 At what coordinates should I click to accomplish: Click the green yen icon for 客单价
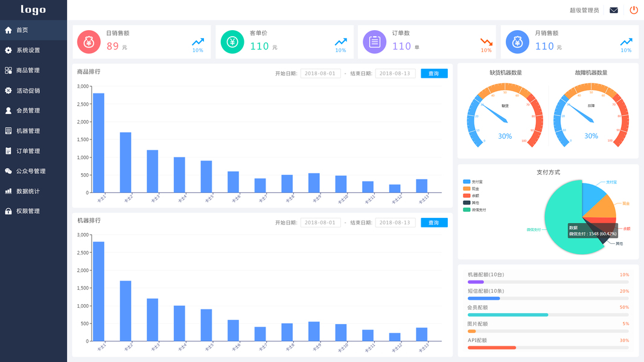tap(232, 42)
